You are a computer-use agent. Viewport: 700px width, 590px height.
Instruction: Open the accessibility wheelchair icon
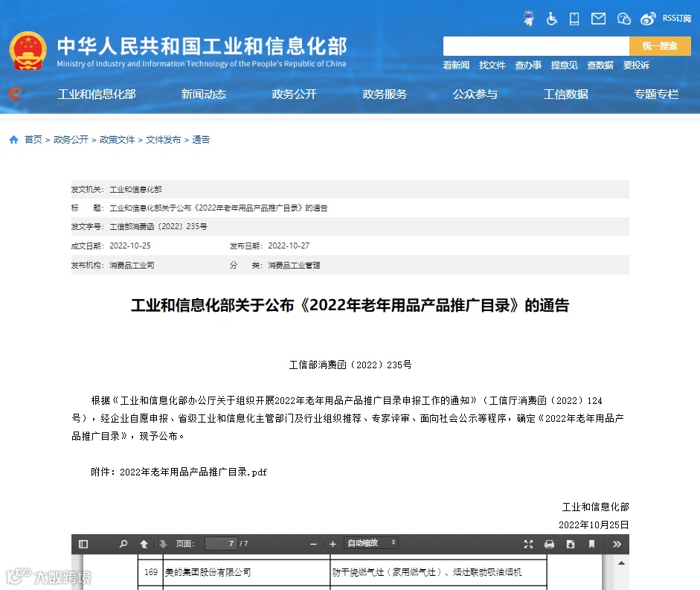tap(552, 19)
